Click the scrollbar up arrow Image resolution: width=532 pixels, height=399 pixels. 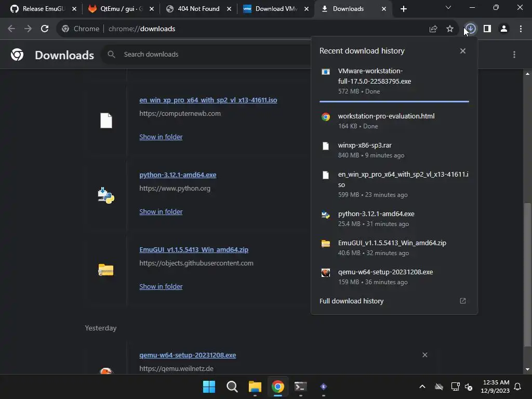pos(527,74)
